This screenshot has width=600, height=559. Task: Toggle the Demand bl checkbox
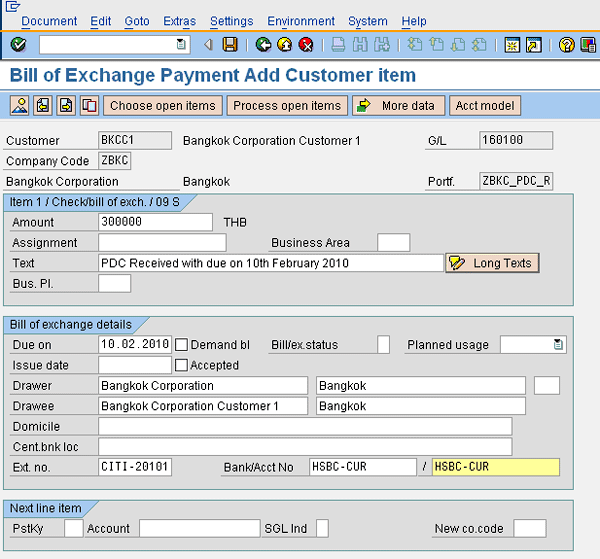point(181,345)
